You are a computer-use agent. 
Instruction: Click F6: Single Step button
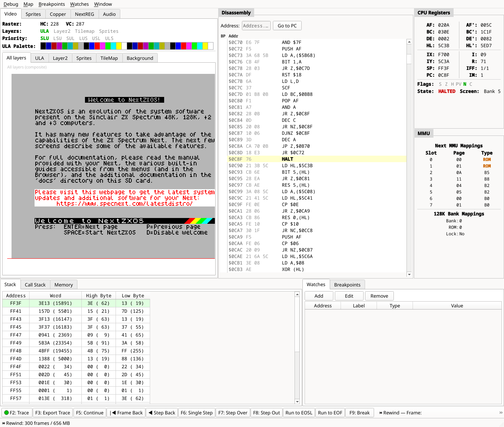pyautogui.click(x=197, y=413)
